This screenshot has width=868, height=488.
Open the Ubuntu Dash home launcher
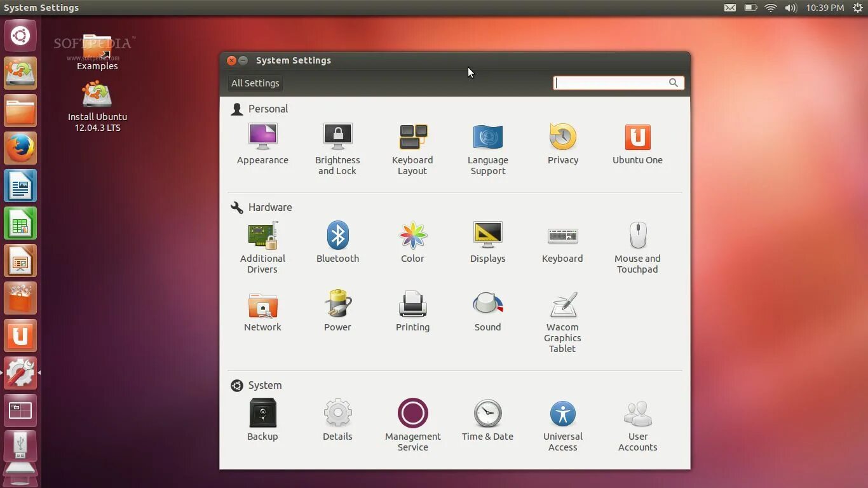point(20,36)
